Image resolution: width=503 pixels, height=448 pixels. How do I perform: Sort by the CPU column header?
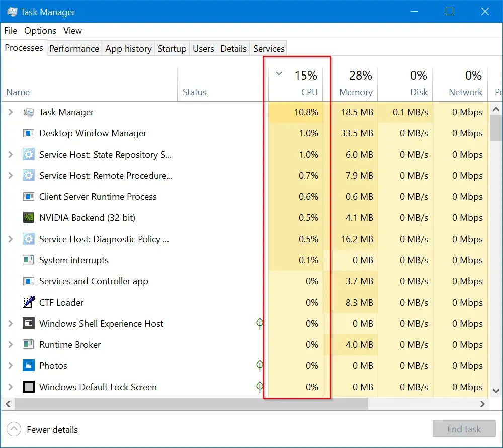[295, 84]
